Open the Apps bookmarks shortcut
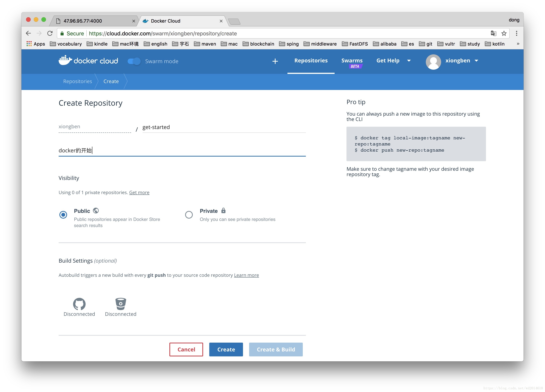The height and width of the screenshot is (392, 545). point(36,44)
